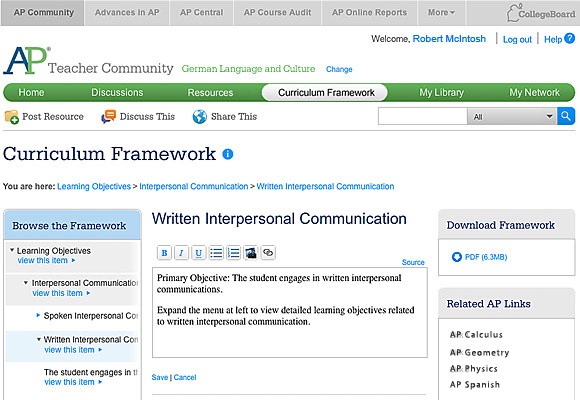Go to AP Community in top bar
This screenshot has width=580, height=400.
click(x=43, y=13)
